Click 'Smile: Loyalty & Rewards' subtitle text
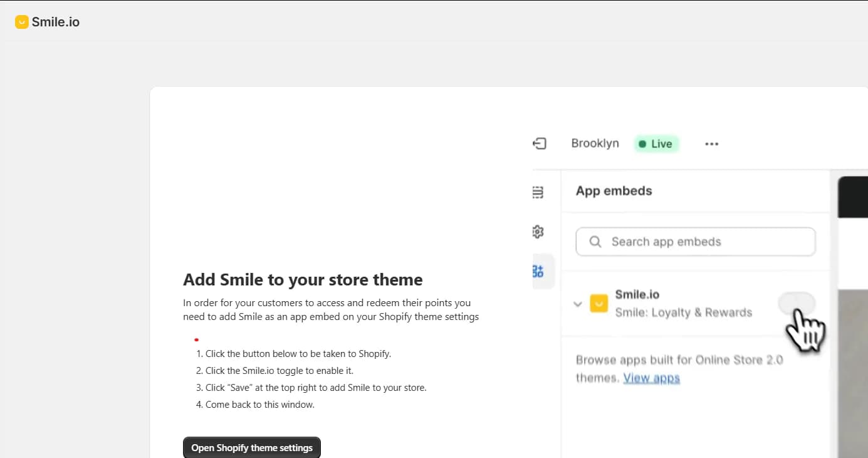This screenshot has width=868, height=458. (684, 312)
